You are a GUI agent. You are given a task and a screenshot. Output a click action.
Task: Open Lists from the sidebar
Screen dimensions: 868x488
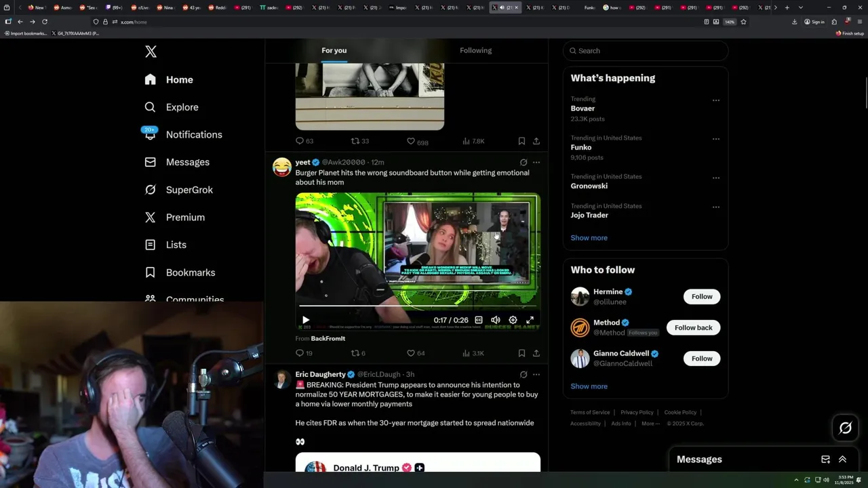[166, 245]
